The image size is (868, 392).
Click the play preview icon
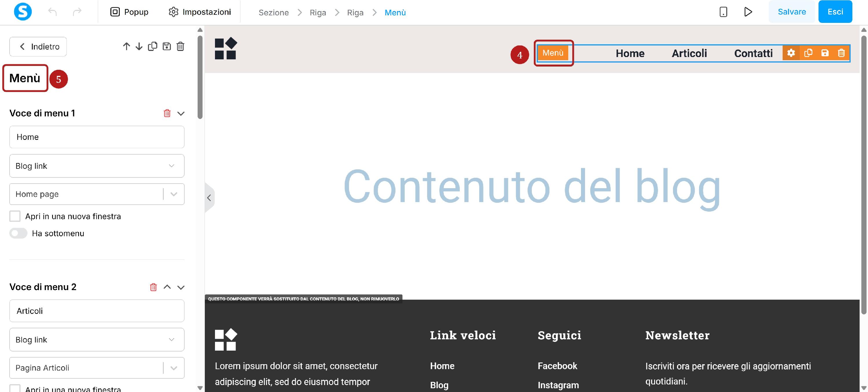(x=748, y=12)
